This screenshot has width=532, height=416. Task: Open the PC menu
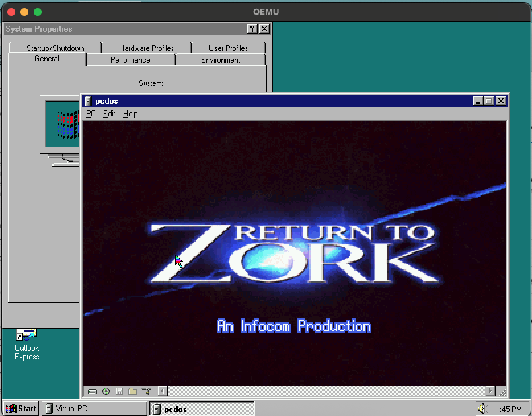(91, 114)
